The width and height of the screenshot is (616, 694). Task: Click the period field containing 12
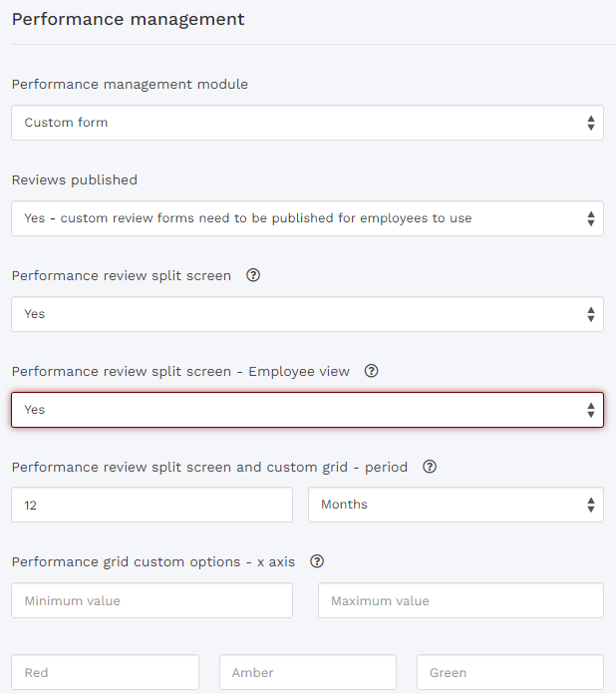point(152,505)
